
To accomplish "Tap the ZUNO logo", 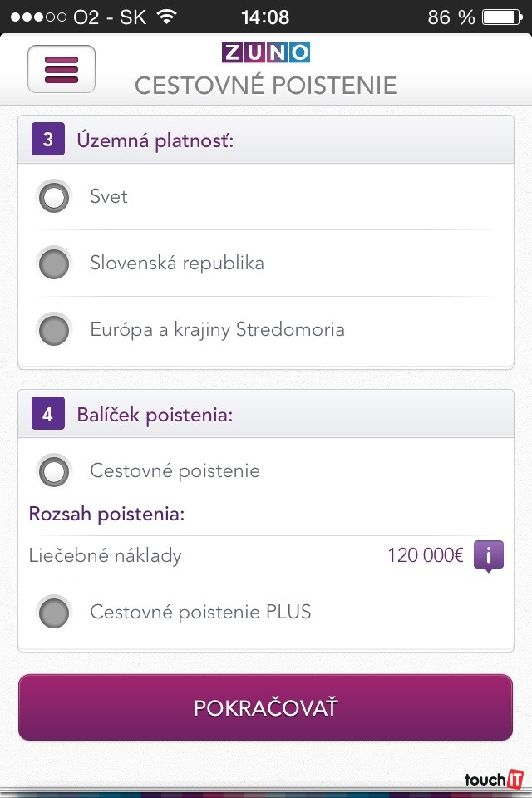I will [x=266, y=52].
